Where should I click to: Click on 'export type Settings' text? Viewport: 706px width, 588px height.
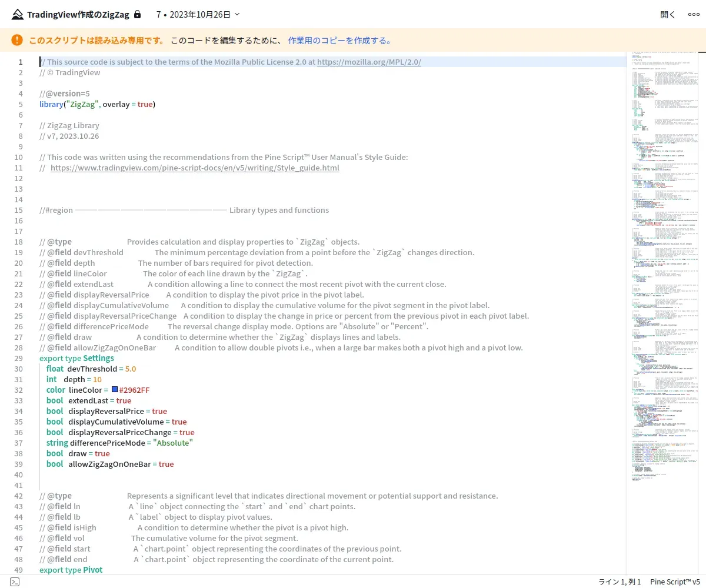76,358
